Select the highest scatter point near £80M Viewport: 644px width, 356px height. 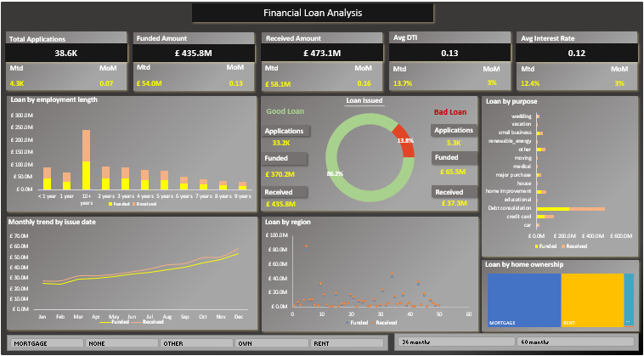click(306, 247)
